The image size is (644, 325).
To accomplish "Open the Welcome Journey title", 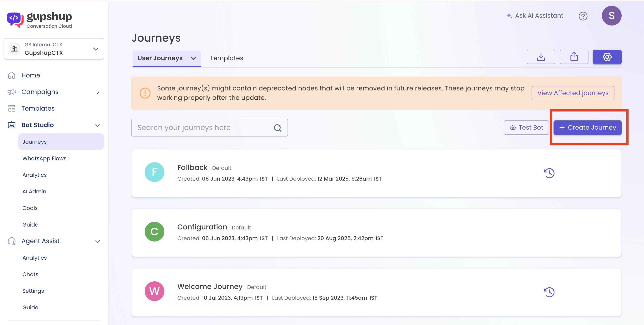I will 210,286.
